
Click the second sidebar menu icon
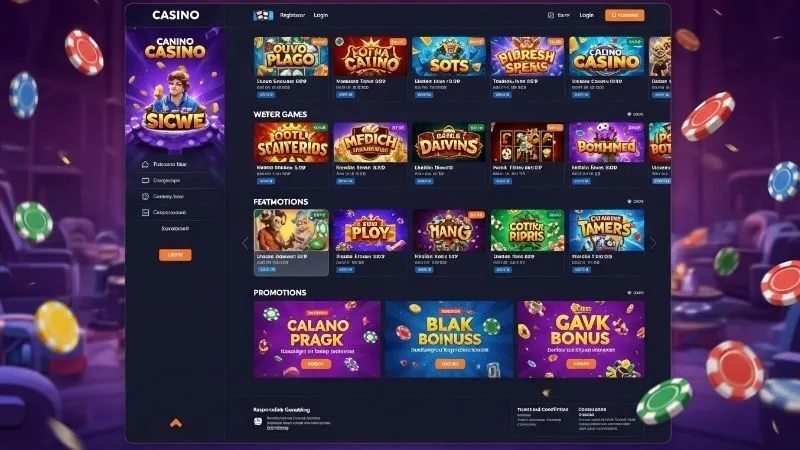click(145, 180)
